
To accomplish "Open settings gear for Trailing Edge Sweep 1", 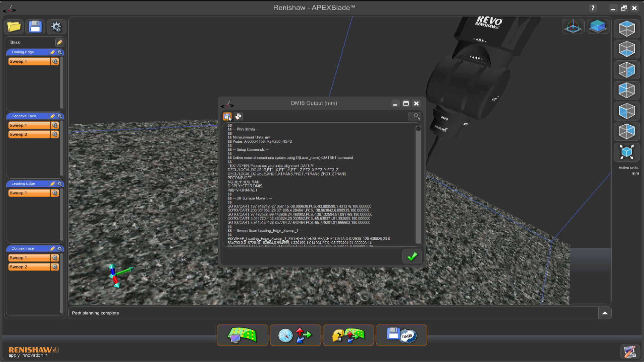I will point(55,61).
